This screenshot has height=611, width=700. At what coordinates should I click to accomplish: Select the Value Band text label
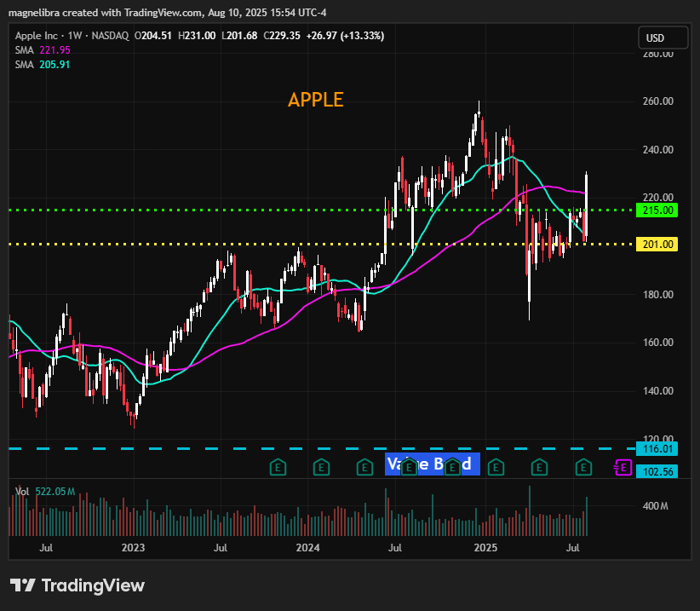pos(432,464)
